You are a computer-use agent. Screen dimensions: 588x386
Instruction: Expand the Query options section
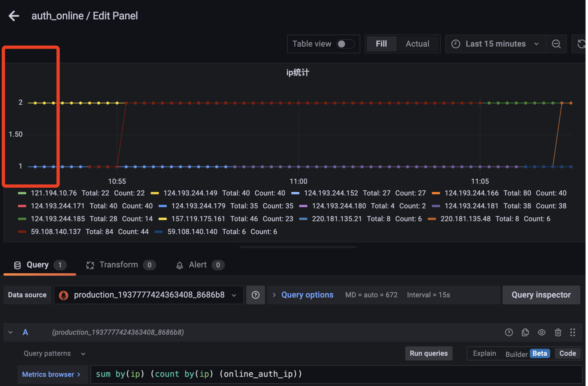(x=307, y=295)
